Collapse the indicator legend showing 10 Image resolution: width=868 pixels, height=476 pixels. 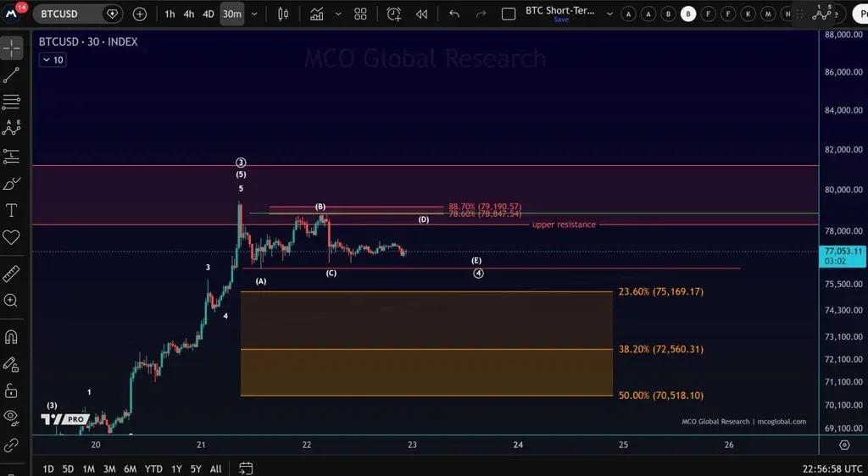pos(53,59)
